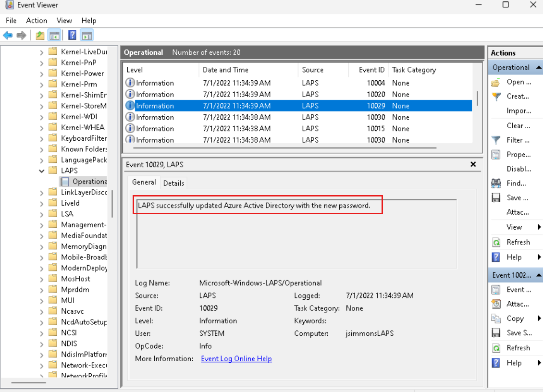The height and width of the screenshot is (392, 543).
Task: Switch to the Details tab
Action: [x=173, y=183]
